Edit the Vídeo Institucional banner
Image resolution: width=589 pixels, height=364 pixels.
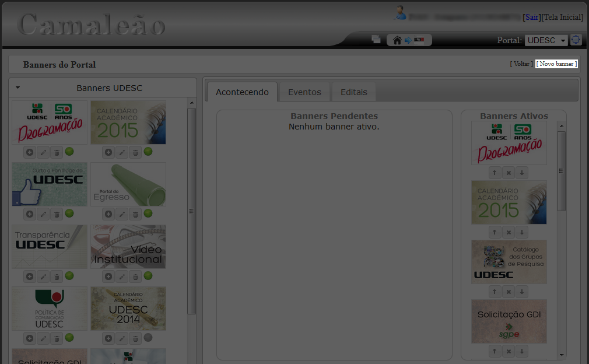[122, 276]
